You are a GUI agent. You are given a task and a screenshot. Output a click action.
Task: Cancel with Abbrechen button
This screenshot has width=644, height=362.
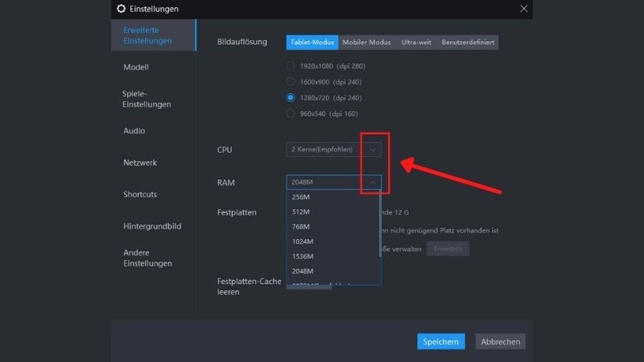point(500,341)
